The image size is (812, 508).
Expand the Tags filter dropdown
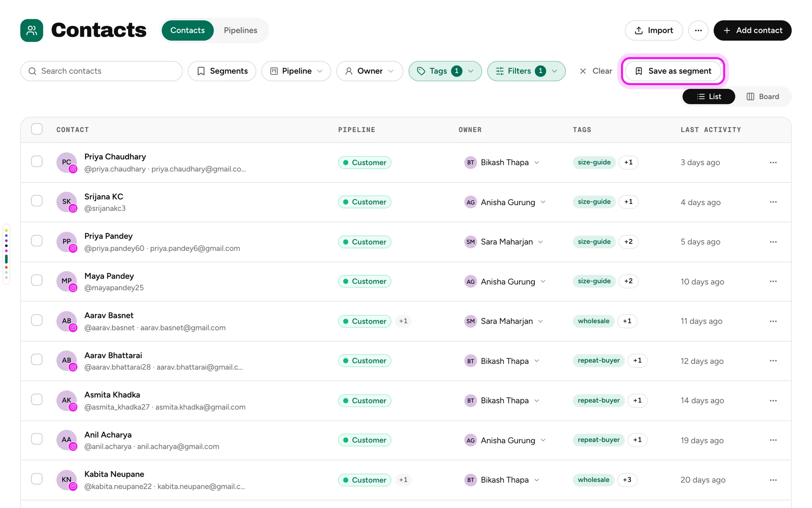(445, 71)
